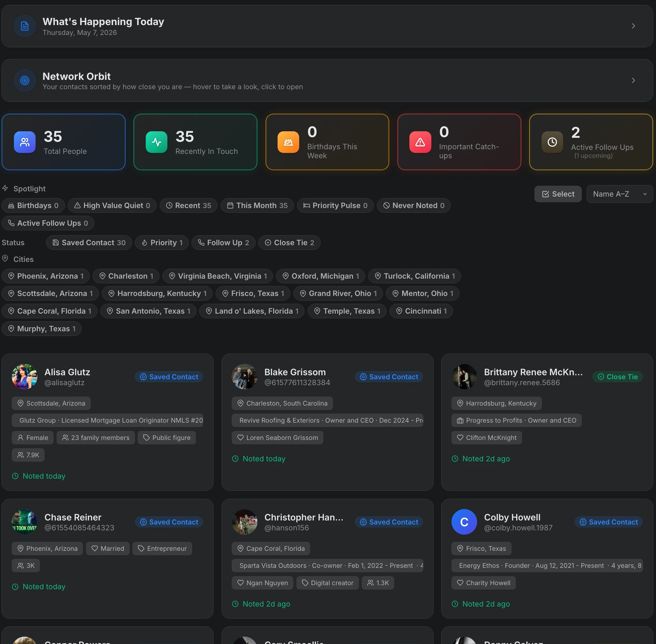The width and height of the screenshot is (656, 644).
Task: Click the Network Orbit target icon
Action: tap(25, 80)
